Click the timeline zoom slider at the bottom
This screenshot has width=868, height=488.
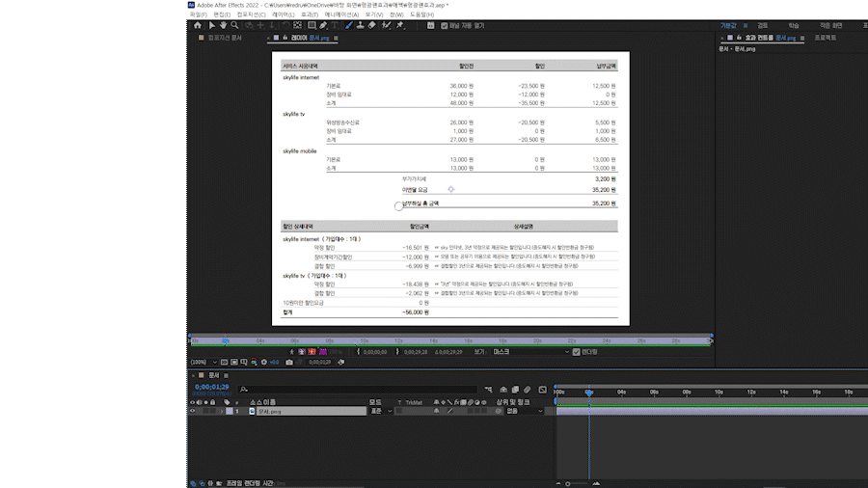[x=577, y=483]
